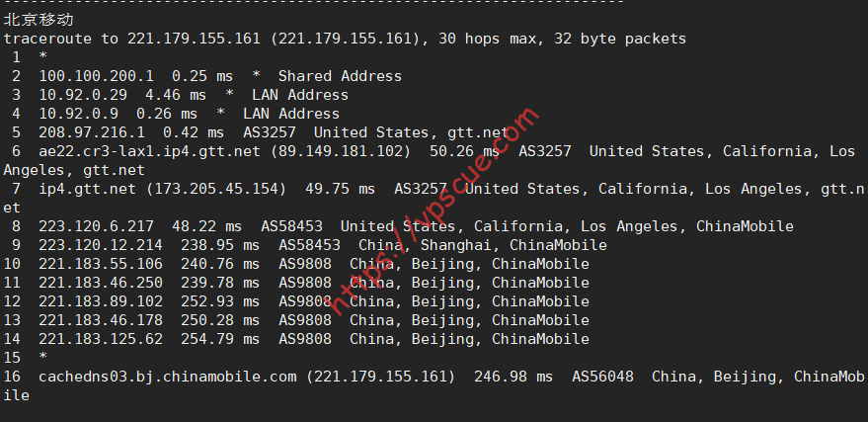The height and width of the screenshot is (422, 868).
Task: Select the IP address 10.92.0.9
Action: point(79,114)
